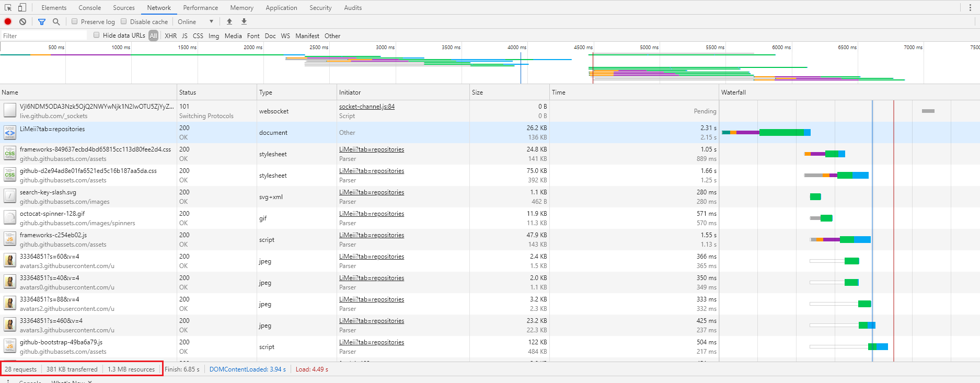Sort by the Name column header

(88, 92)
